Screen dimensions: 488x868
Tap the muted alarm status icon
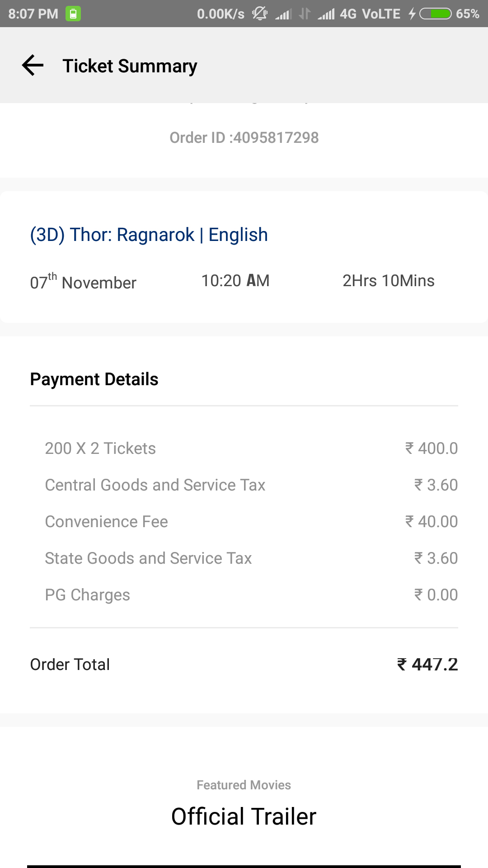point(260,14)
